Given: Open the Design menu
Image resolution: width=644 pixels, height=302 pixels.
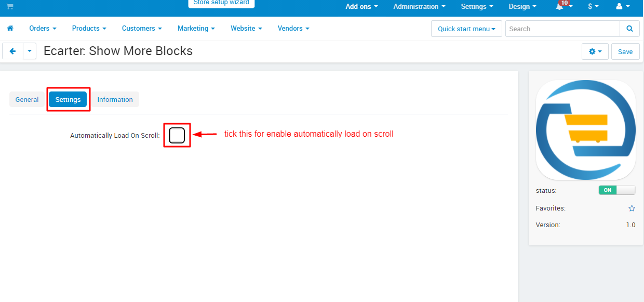Looking at the screenshot, I should [x=522, y=7].
